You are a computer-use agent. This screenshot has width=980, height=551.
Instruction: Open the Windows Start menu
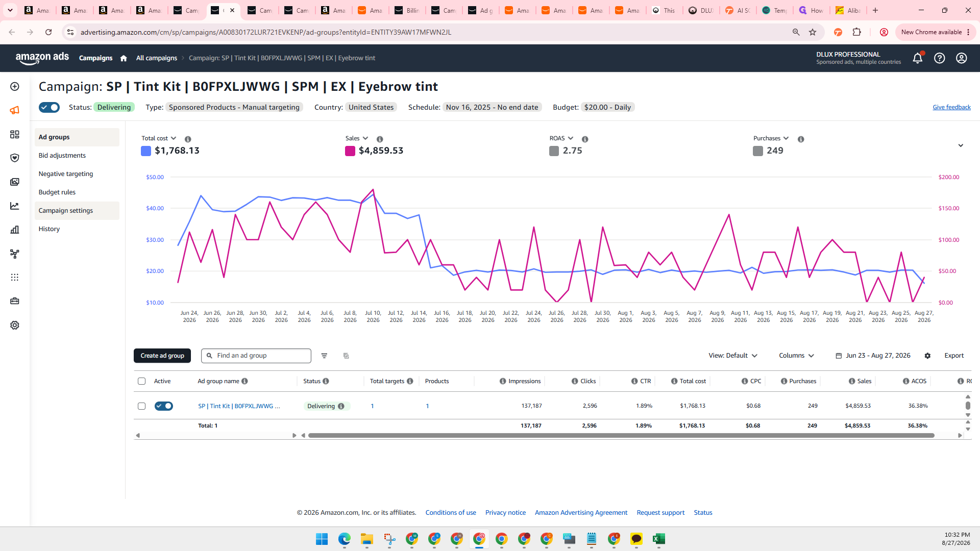[x=322, y=539]
